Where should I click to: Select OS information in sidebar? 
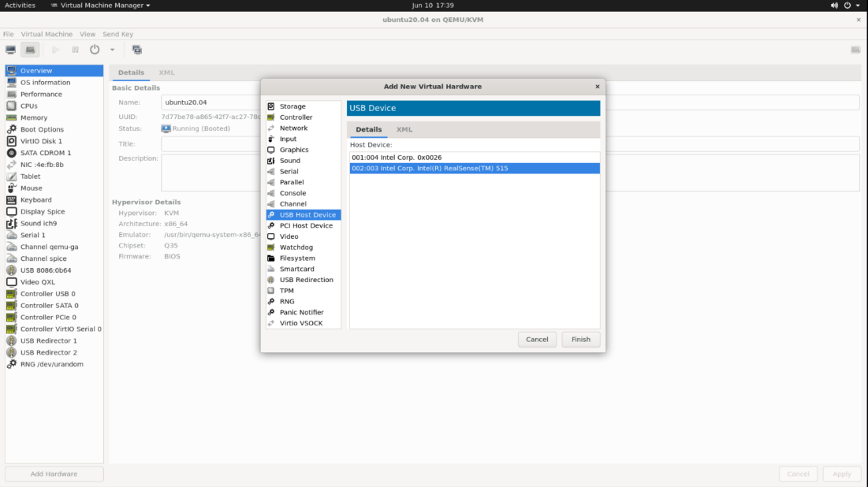(54, 83)
